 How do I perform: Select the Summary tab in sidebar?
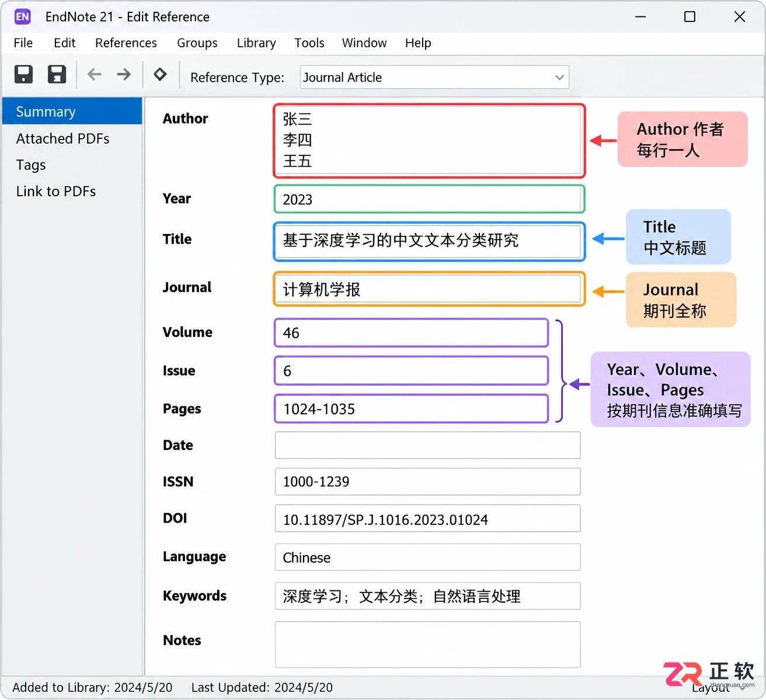tap(72, 112)
